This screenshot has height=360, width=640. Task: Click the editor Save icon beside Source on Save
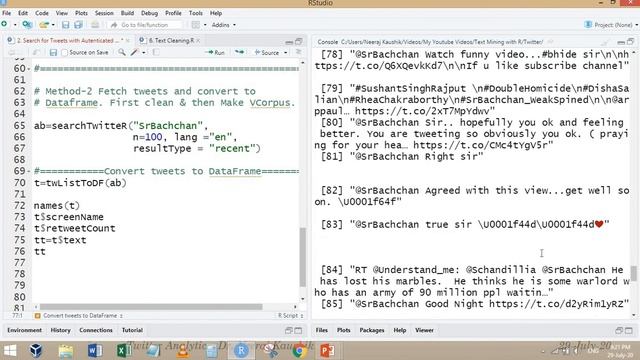coord(53,52)
